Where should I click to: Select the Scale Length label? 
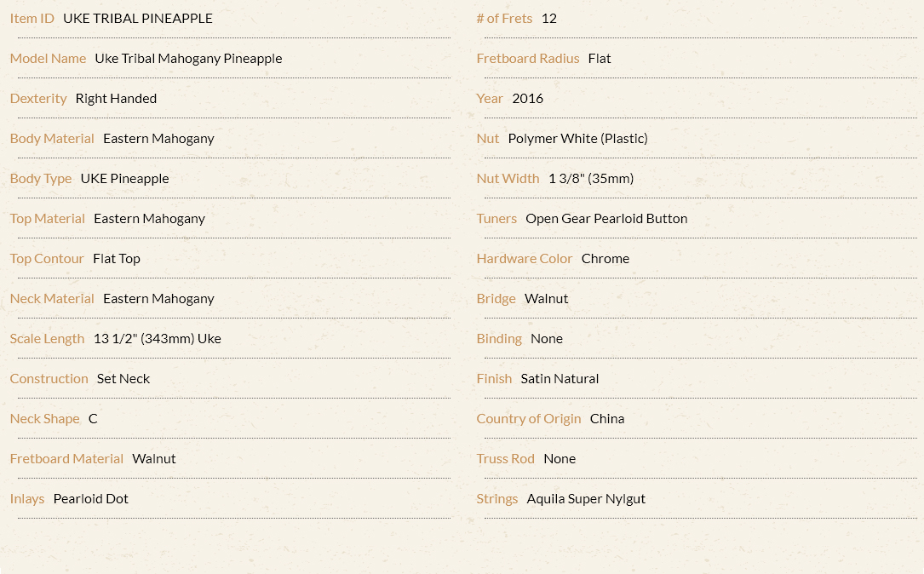[x=47, y=340]
